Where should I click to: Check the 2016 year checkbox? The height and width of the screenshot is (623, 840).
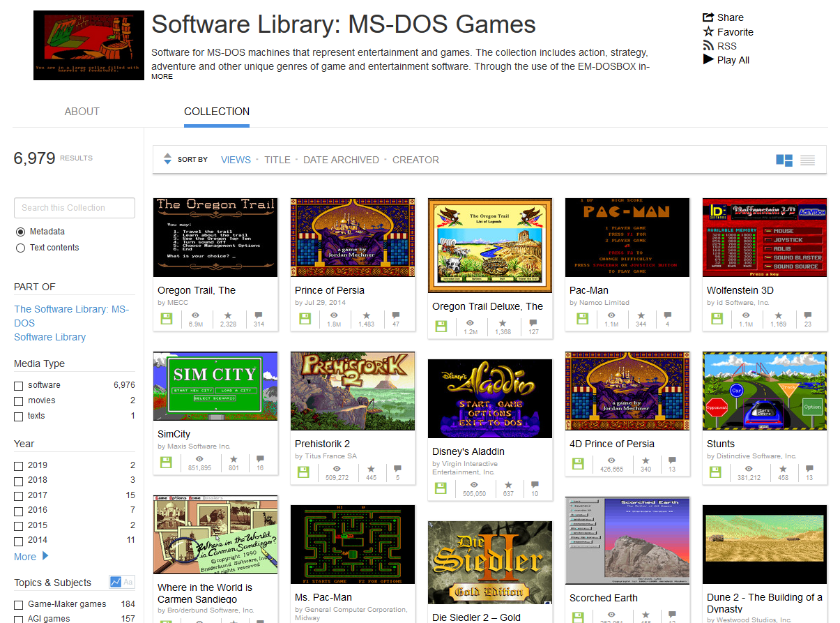[x=19, y=511]
